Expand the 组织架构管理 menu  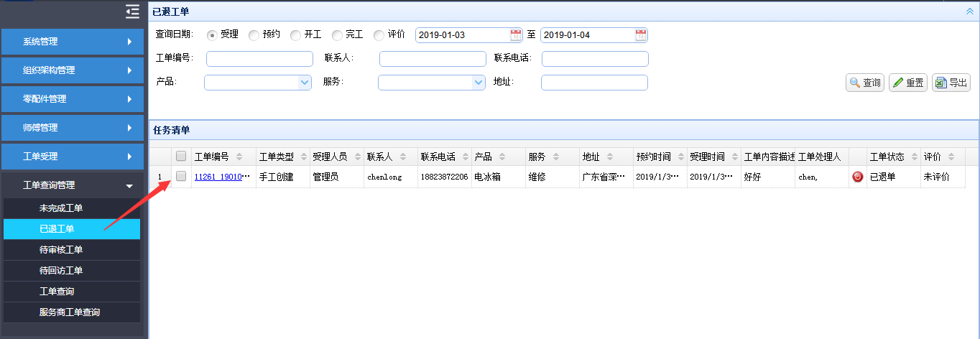pos(72,70)
